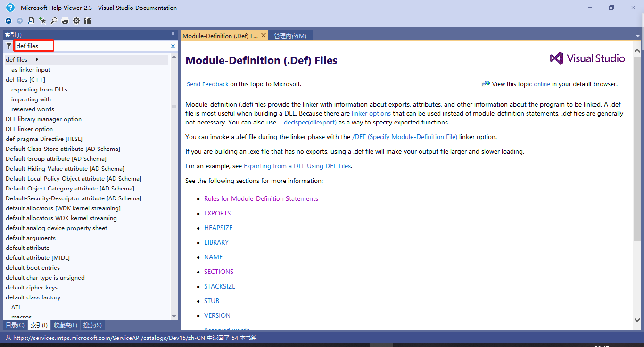The height and width of the screenshot is (347, 644).
Task: Switch to the 目录(C) contents tab
Action: click(15, 325)
